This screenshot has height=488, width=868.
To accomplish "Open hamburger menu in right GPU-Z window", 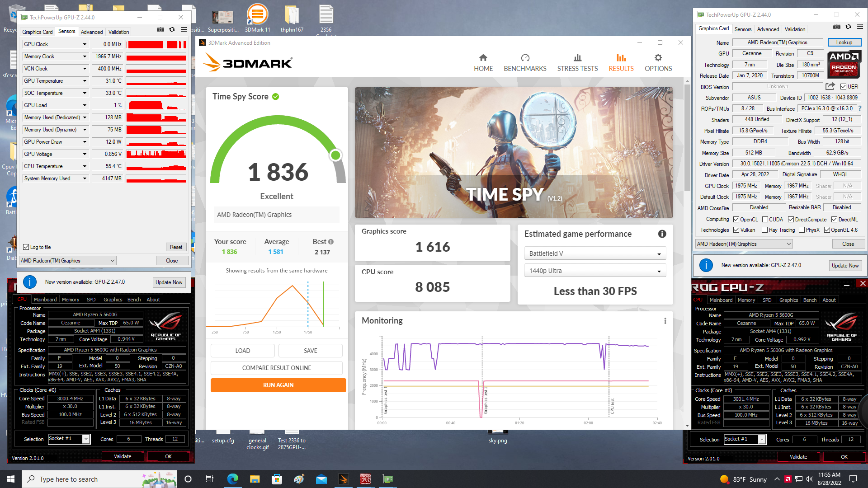I will 860,27.
